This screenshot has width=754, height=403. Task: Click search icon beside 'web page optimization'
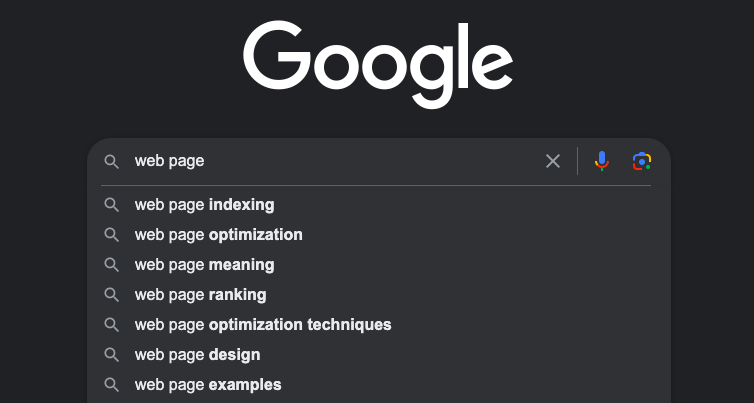tap(113, 235)
